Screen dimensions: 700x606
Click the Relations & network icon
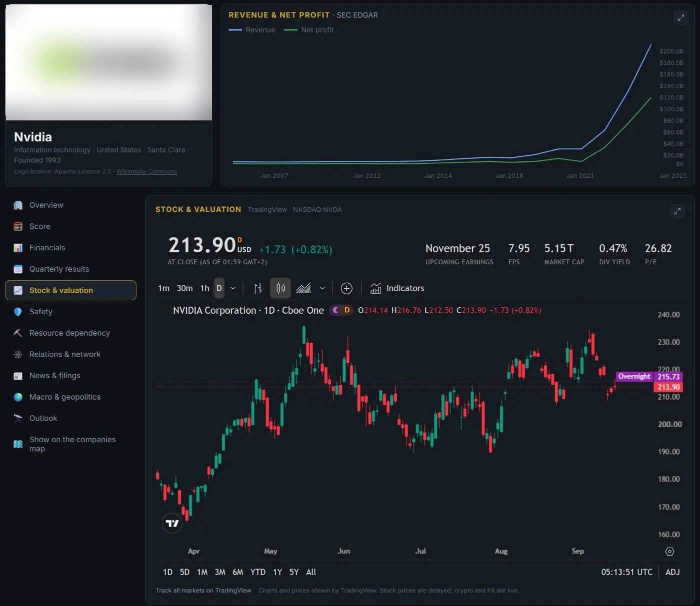click(x=18, y=354)
